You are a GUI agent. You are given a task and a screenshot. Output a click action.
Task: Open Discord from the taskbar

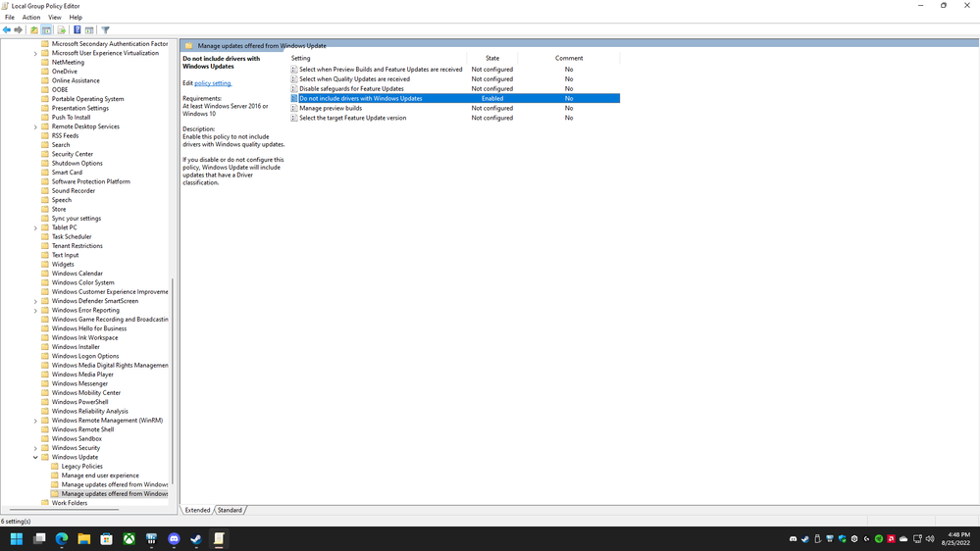[x=175, y=539]
